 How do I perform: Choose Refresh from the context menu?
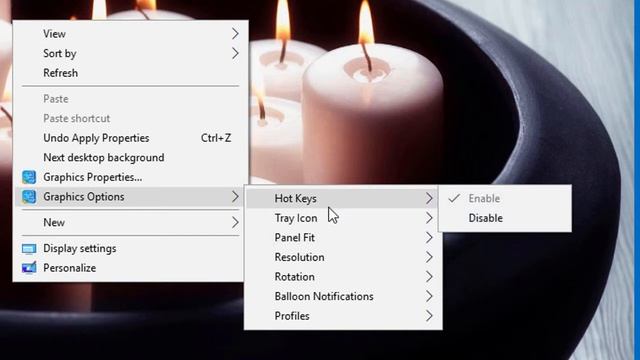pyautogui.click(x=131, y=73)
